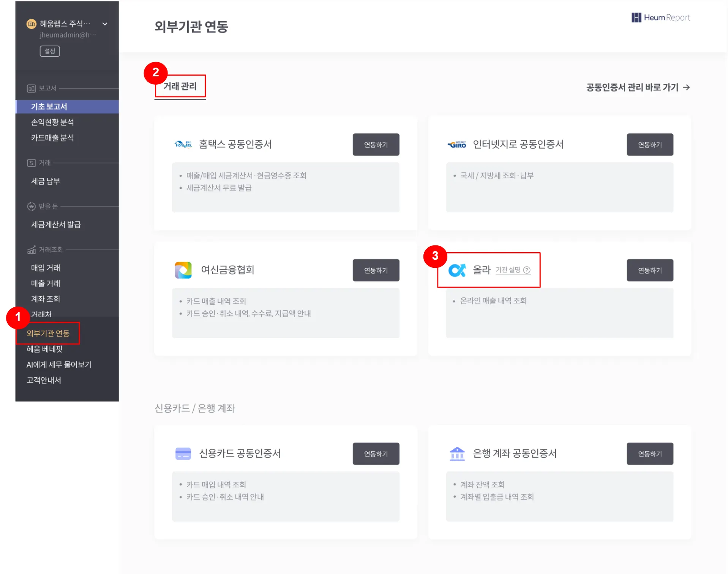Screen dimensions: 728x574
Task: Click 연동하기 for 인터넷지로 공동인증서
Action: pos(650,144)
